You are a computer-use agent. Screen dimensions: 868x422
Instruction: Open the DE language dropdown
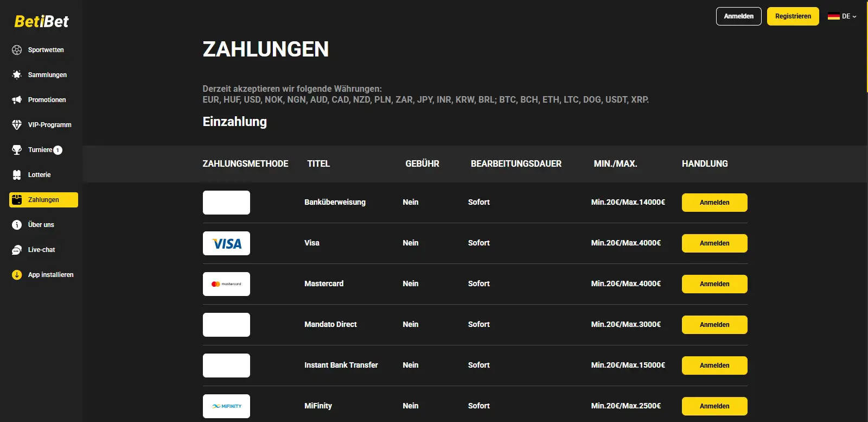(843, 16)
